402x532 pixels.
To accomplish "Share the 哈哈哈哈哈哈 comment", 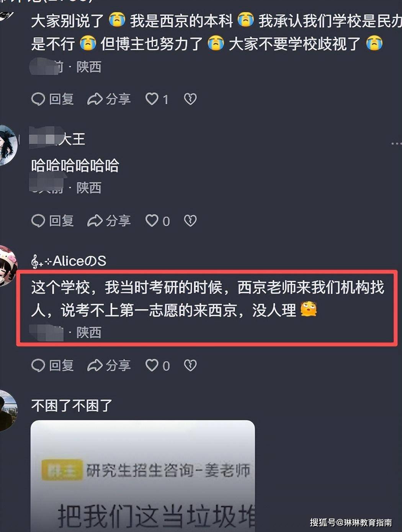I will point(109,221).
